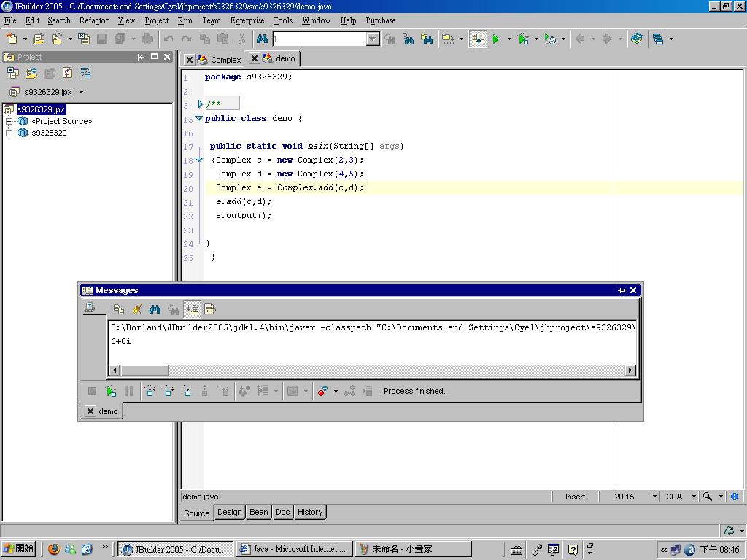Toggle Messages auto-scroll button

(192, 309)
